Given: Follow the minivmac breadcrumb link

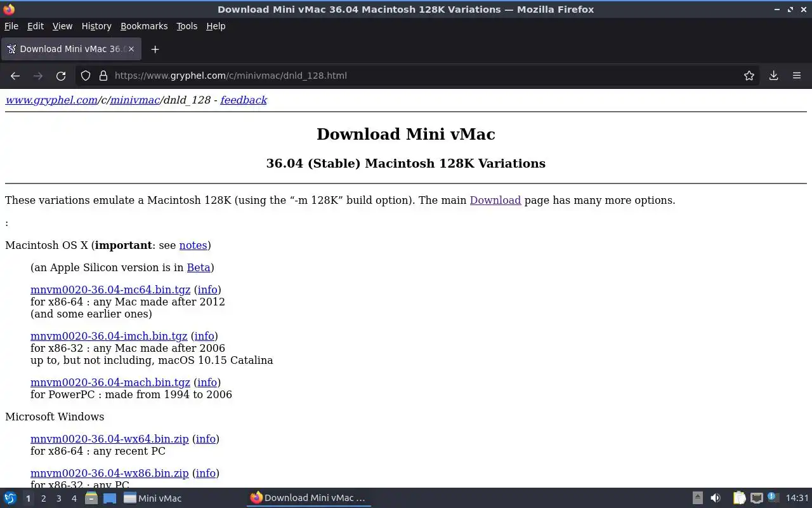Looking at the screenshot, I should point(134,100).
